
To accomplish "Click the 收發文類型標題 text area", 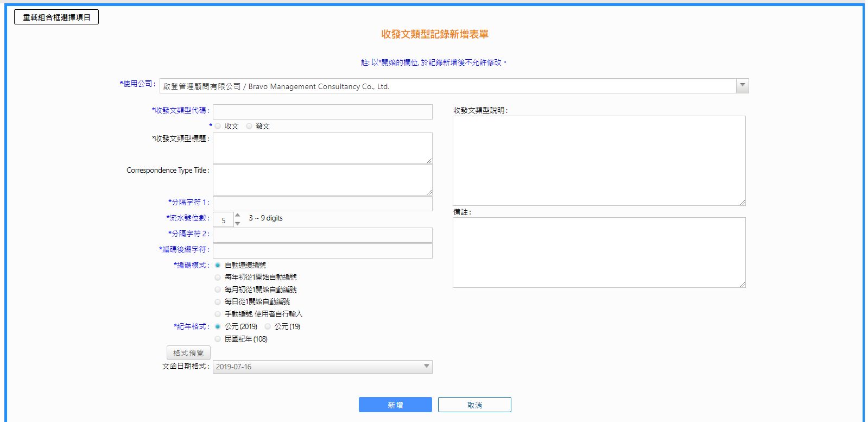I will (x=322, y=148).
